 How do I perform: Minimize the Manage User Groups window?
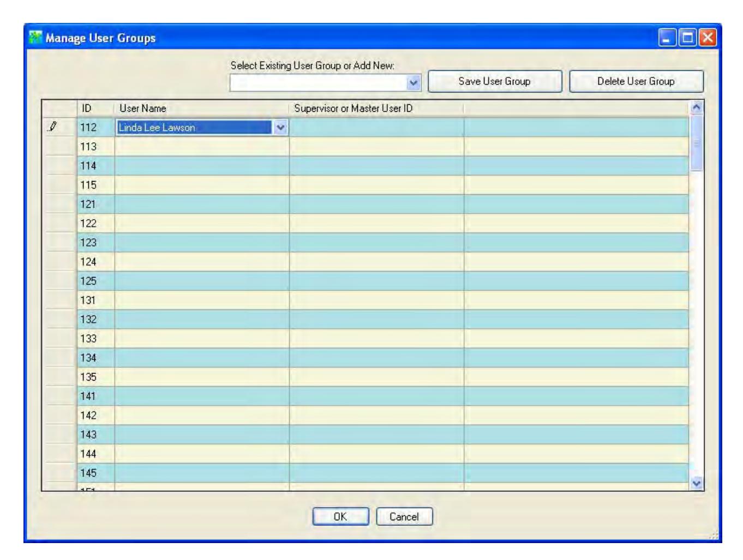coord(667,38)
